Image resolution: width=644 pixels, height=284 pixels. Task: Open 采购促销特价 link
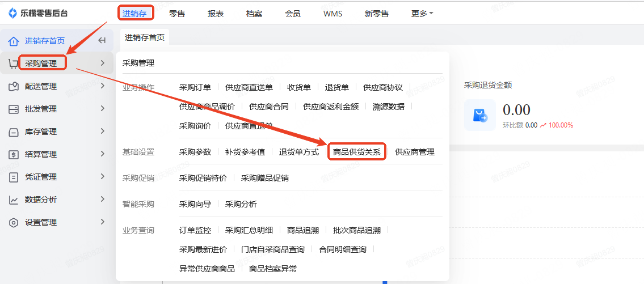[x=203, y=178]
